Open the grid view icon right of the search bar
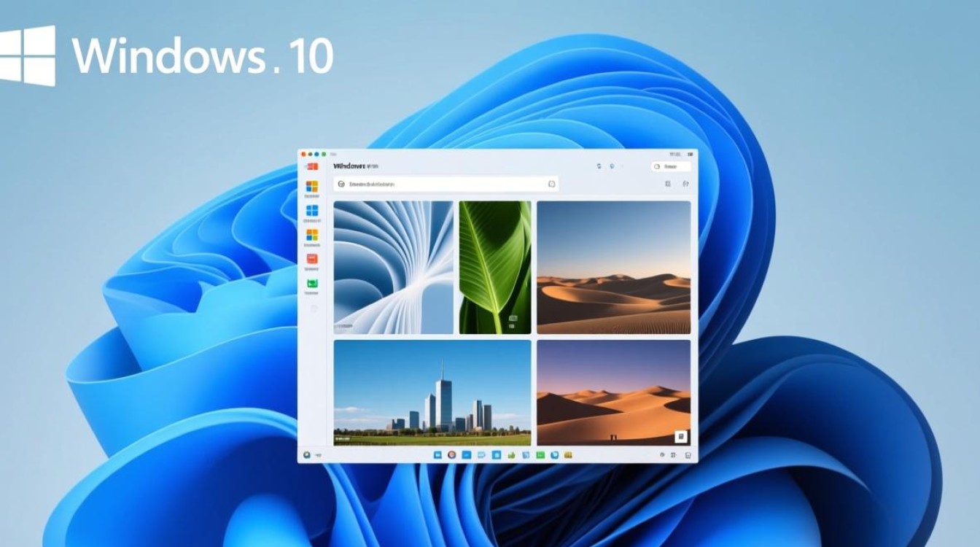Image resolution: width=980 pixels, height=547 pixels. point(668,184)
